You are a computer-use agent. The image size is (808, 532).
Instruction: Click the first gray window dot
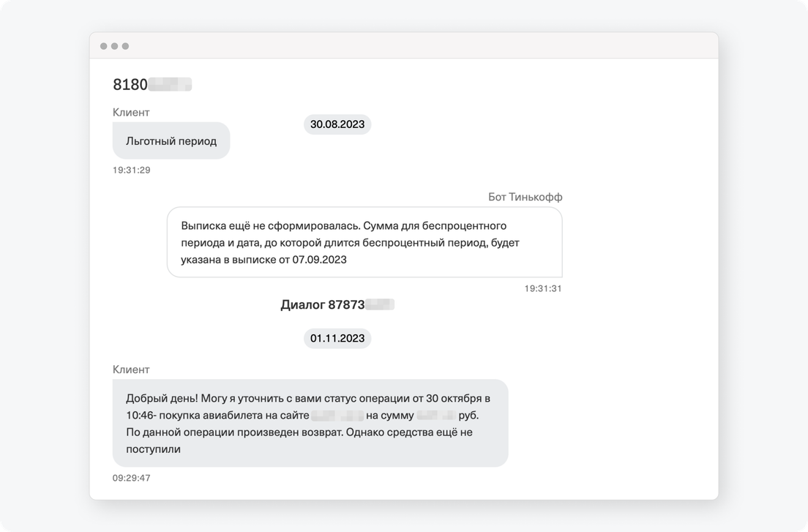click(104, 46)
